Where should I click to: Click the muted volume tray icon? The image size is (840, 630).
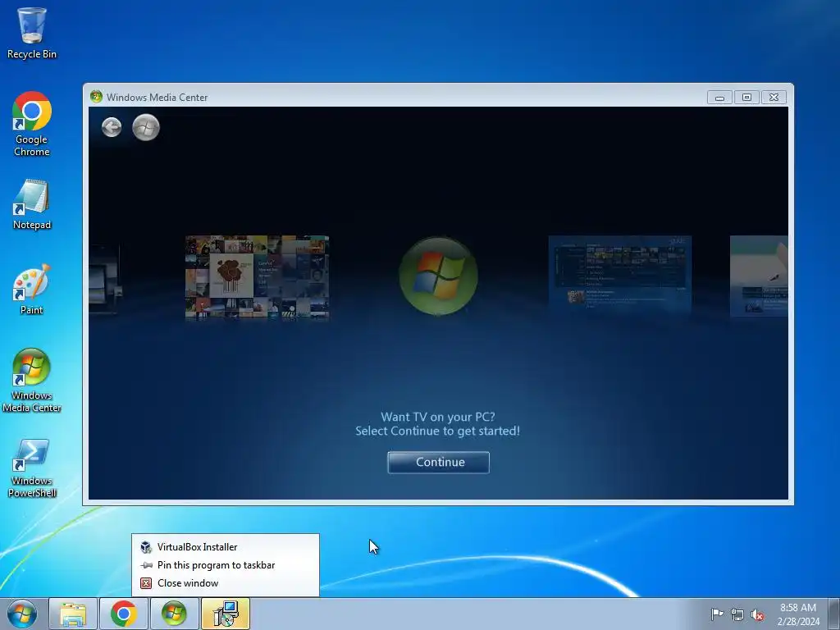(x=757, y=614)
